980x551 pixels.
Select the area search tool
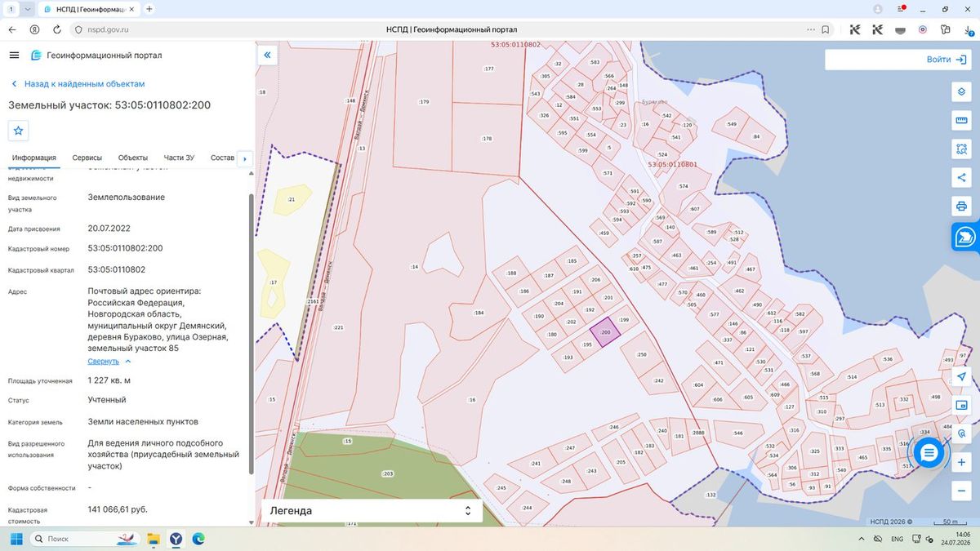tap(961, 149)
